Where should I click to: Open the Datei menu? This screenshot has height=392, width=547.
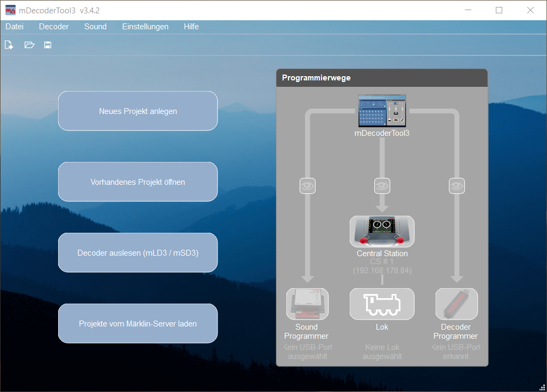tap(14, 27)
